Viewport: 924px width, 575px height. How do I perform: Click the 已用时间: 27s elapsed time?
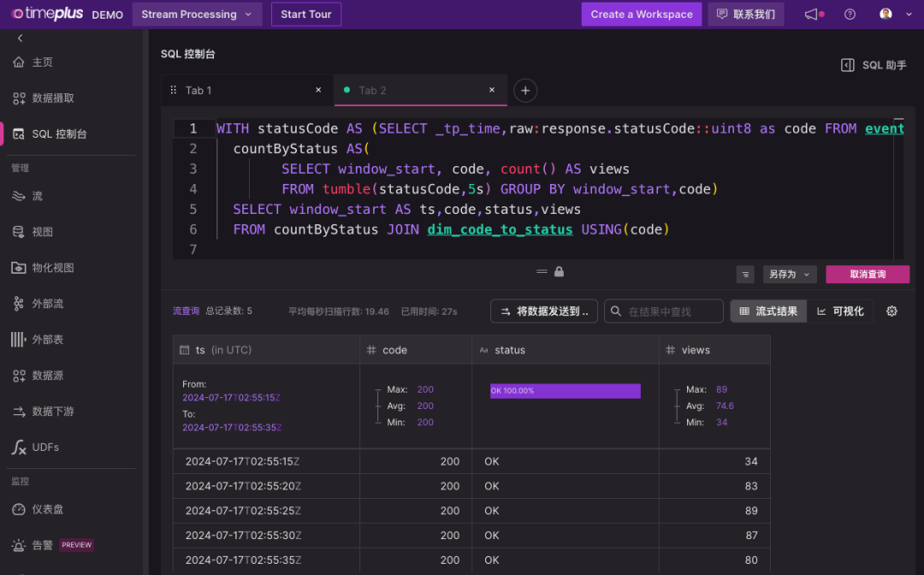(429, 311)
